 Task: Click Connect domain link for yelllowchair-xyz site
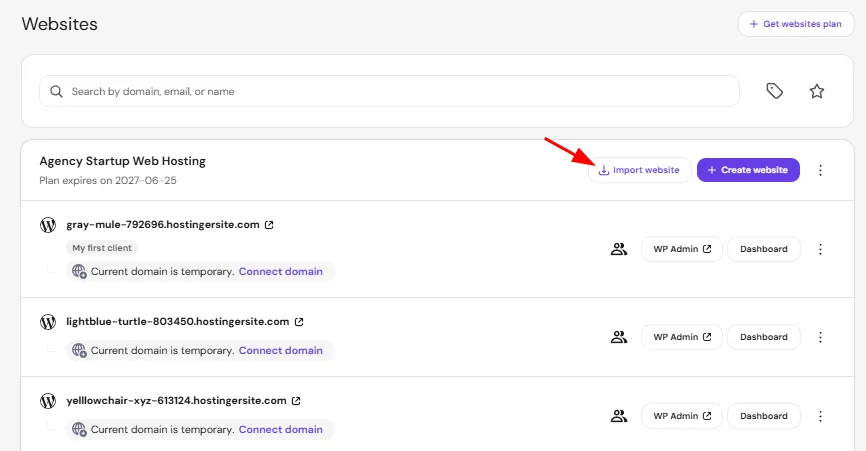pos(281,429)
